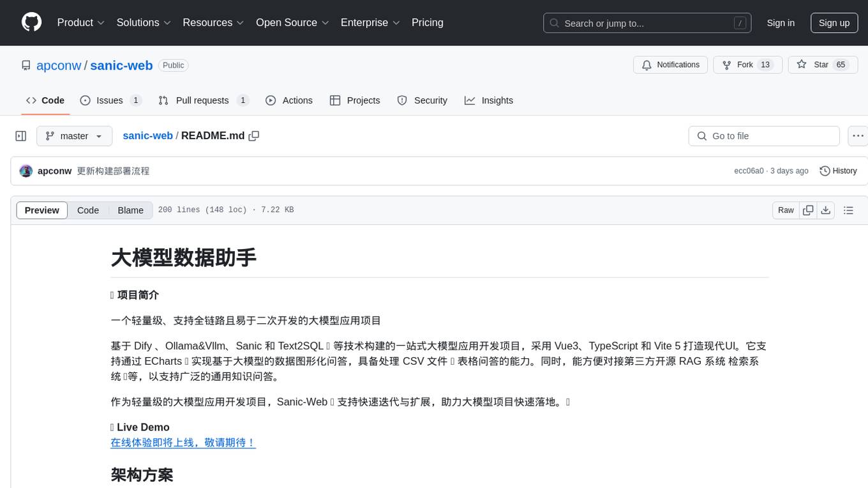
Task: Click the Sign in link
Action: [781, 23]
